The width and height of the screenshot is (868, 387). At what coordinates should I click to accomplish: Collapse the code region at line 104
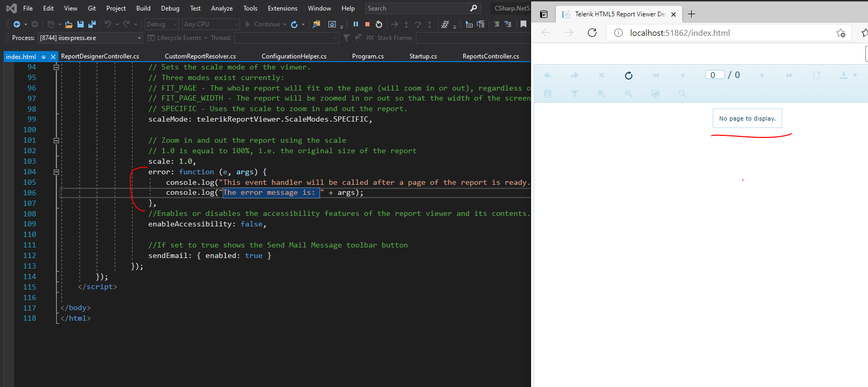(x=56, y=172)
